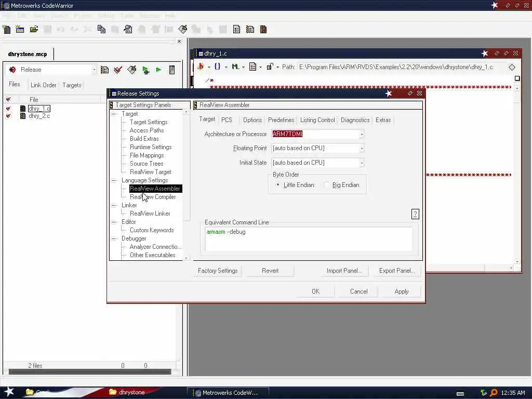
Task: Select RealView Compiler in settings tree
Action: tap(153, 197)
